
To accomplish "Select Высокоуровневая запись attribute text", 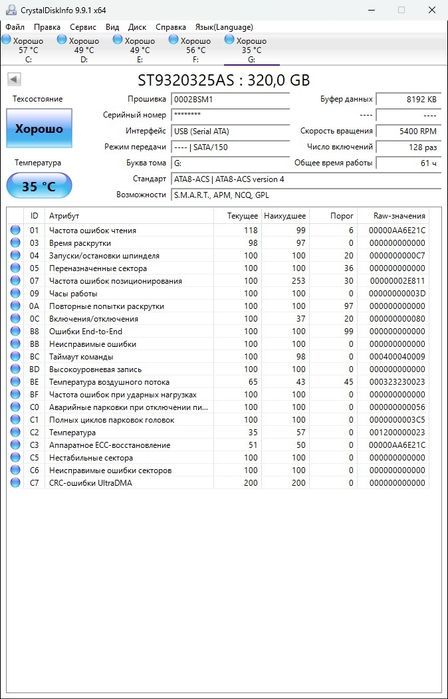I will 95,370.
